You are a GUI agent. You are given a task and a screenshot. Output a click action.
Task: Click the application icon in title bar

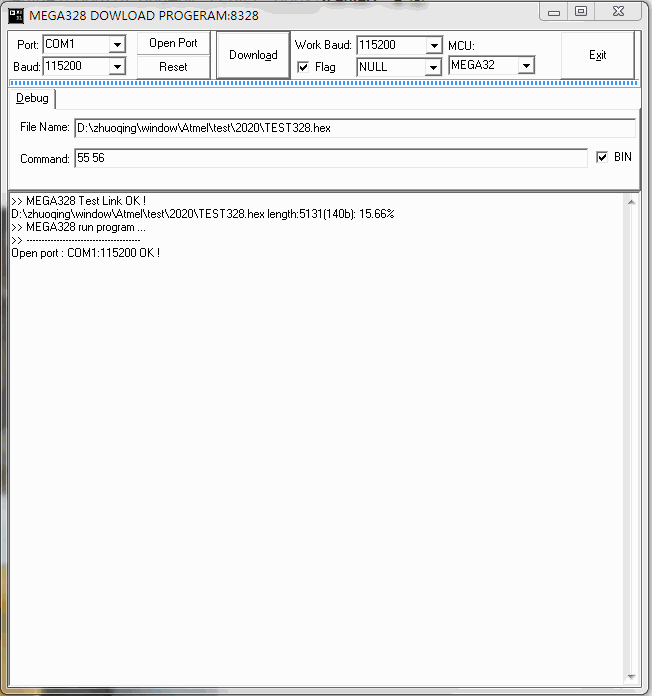pyautogui.click(x=16, y=16)
